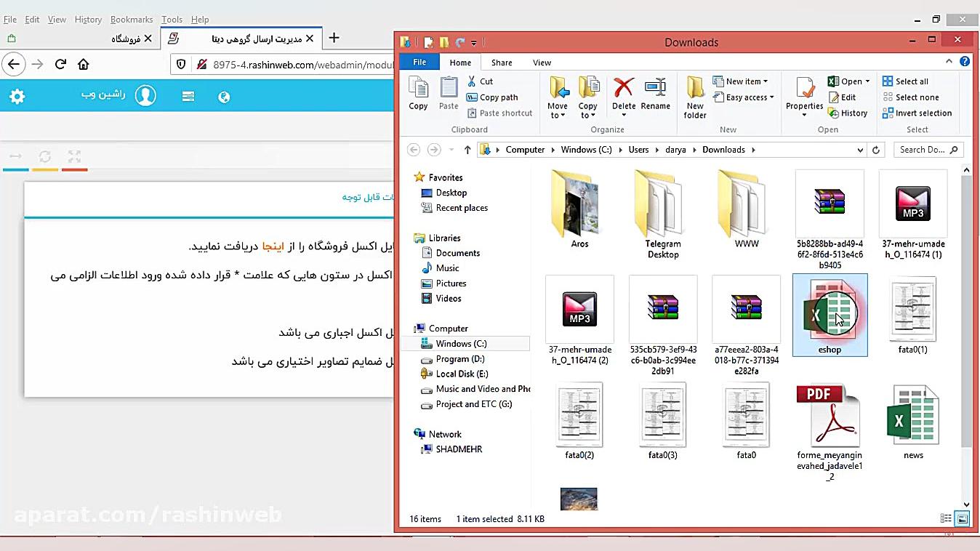Expand the address bar history dropdown
Image resolution: width=980 pixels, height=551 pixels.
860,150
